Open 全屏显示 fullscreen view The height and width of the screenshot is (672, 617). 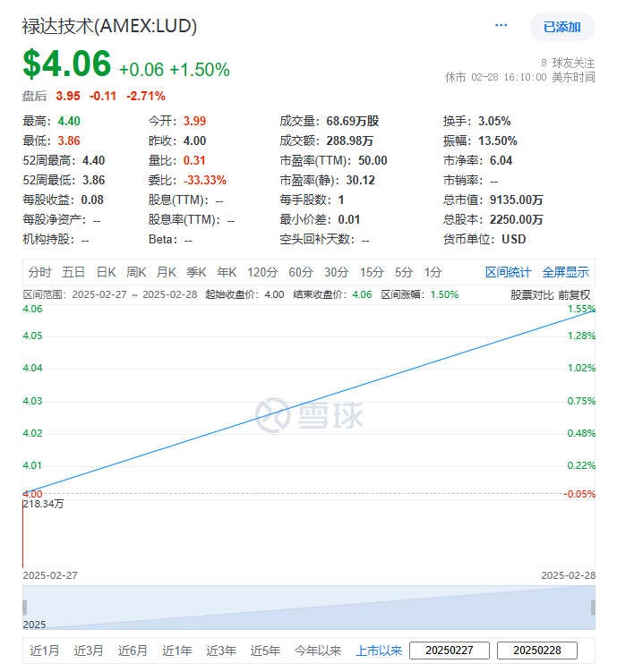pyautogui.click(x=566, y=272)
